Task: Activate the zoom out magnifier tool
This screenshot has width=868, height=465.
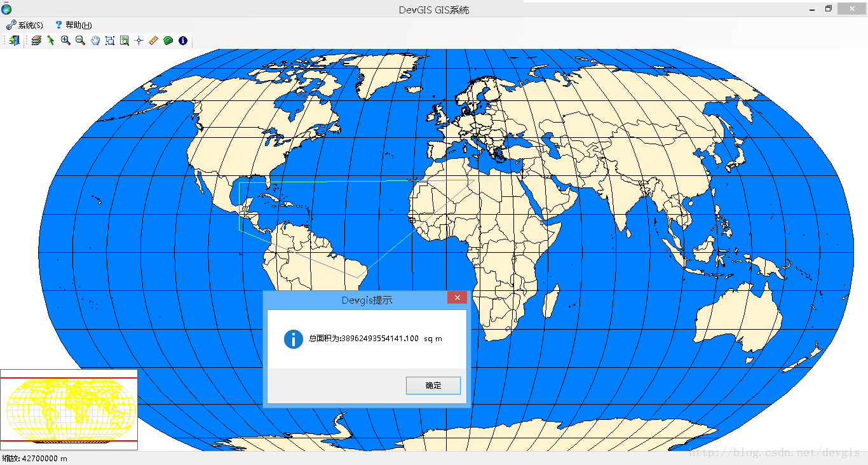Action: coord(80,41)
